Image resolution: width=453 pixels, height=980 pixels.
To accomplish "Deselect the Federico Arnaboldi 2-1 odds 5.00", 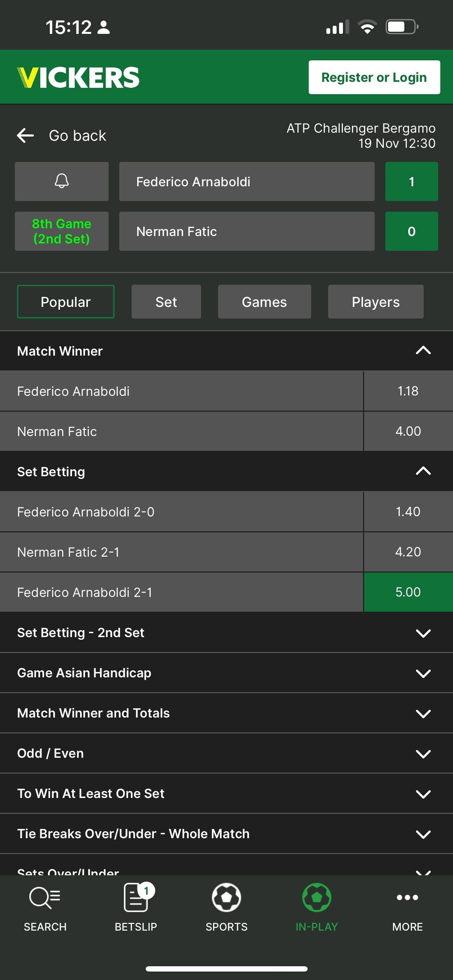I will coord(408,592).
